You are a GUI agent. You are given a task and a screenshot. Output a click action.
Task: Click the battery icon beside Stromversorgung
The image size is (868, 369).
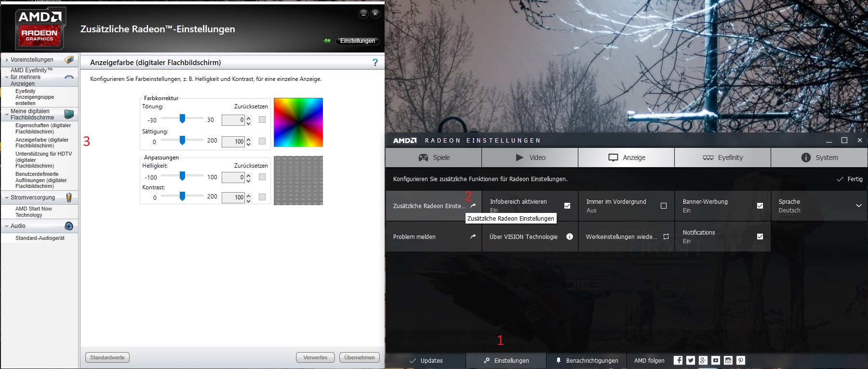[x=69, y=198]
